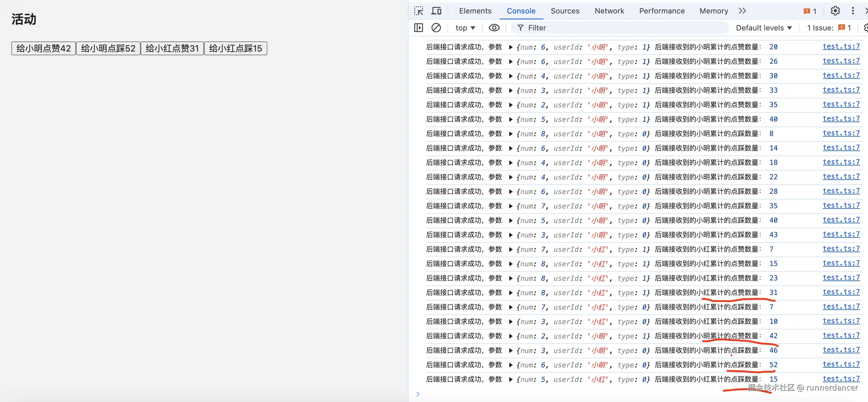868x402 pixels.
Task: Open DevTools settings gear
Action: (835, 11)
